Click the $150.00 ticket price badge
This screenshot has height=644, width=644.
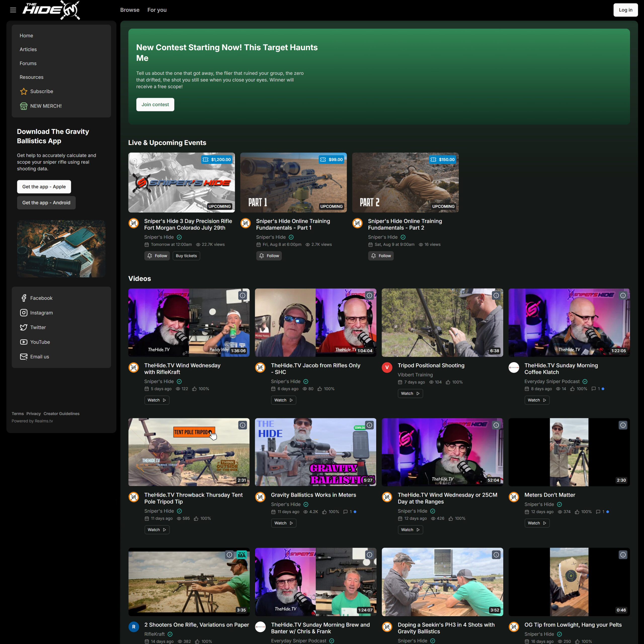point(442,160)
